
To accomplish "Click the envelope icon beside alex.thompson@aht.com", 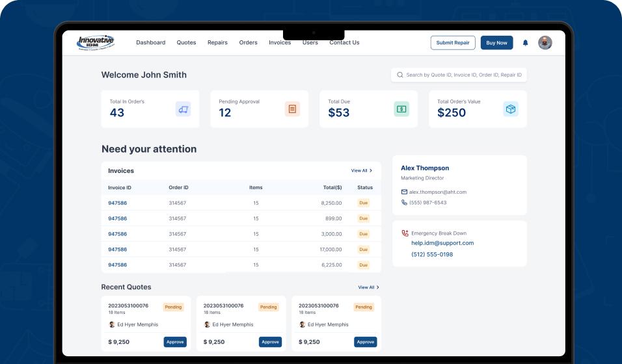I will 404,192.
